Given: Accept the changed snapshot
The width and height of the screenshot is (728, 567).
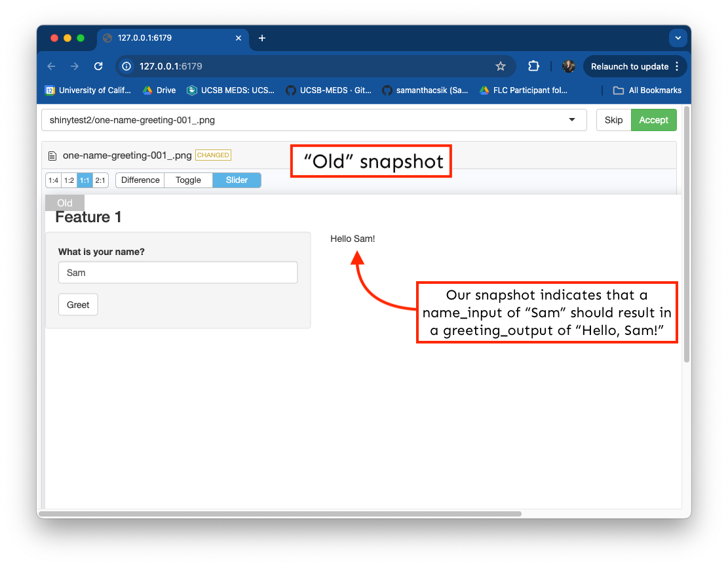Looking at the screenshot, I should pyautogui.click(x=653, y=120).
